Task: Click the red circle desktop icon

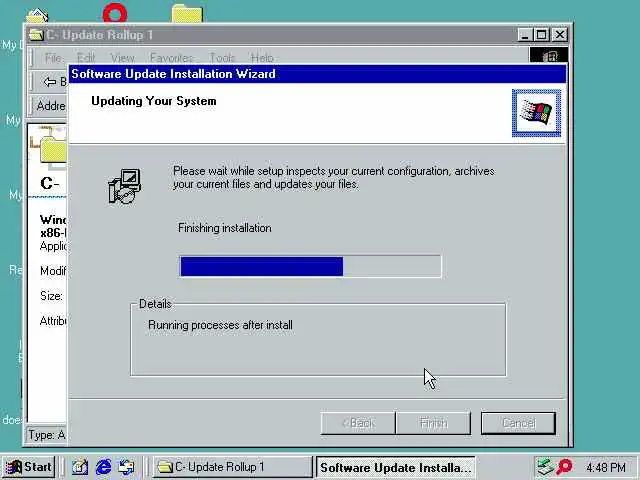Action: [x=115, y=13]
